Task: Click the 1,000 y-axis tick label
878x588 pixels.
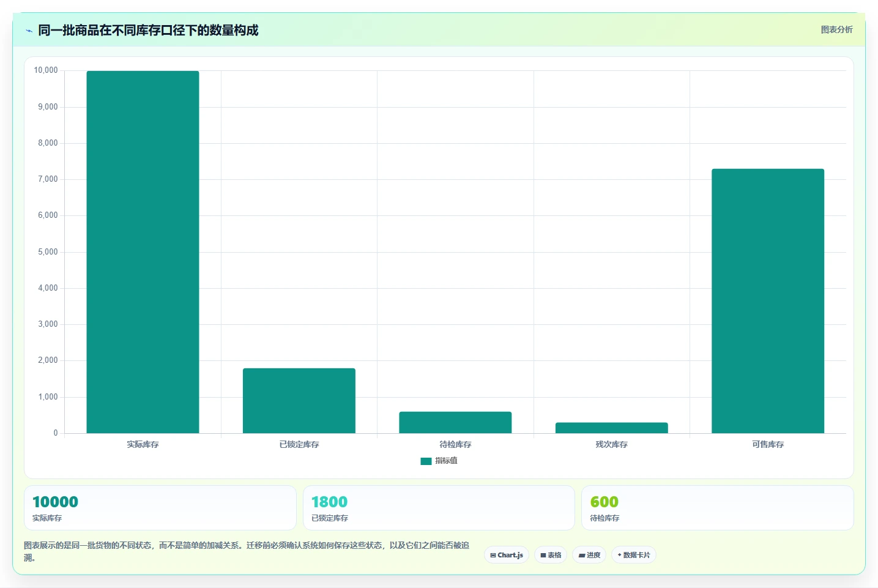Action: tap(48, 397)
